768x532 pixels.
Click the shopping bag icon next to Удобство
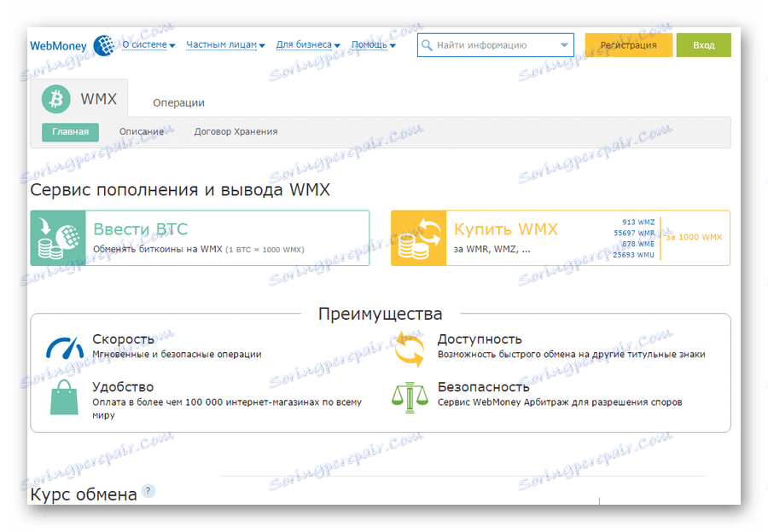point(64,397)
